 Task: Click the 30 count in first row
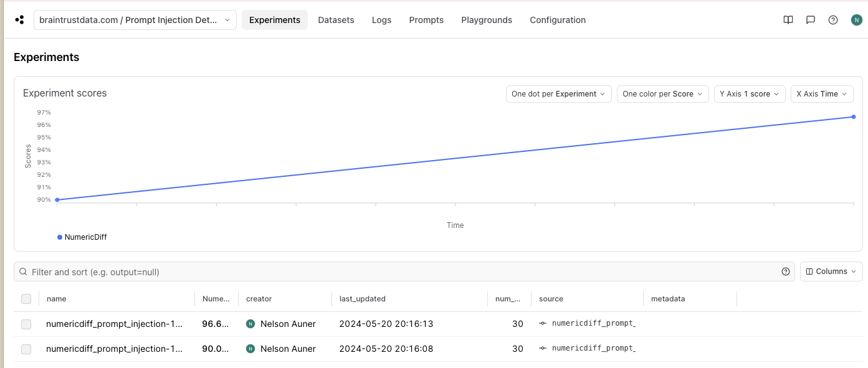tap(518, 324)
